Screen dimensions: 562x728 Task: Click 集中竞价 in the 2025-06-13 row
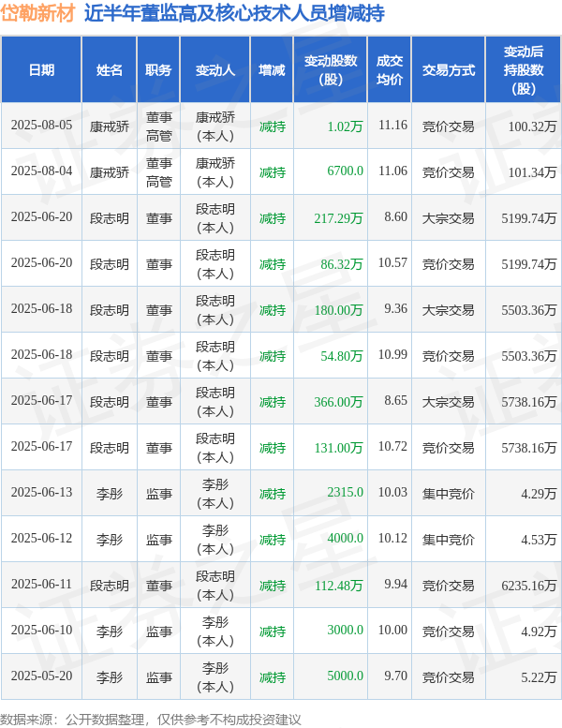(449, 494)
